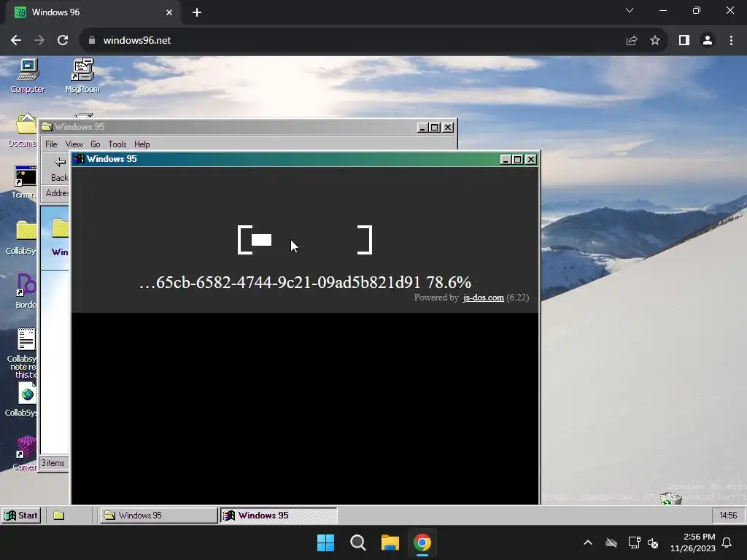Viewport: 747px width, 560px height.
Task: Maximize the Windows 95 explorer window behind
Action: pyautogui.click(x=435, y=128)
